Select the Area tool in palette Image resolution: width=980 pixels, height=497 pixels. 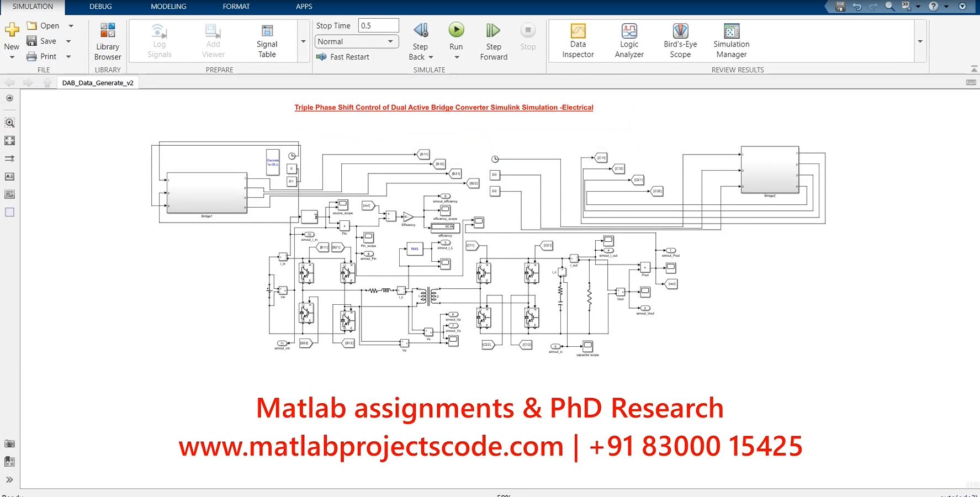pos(9,212)
